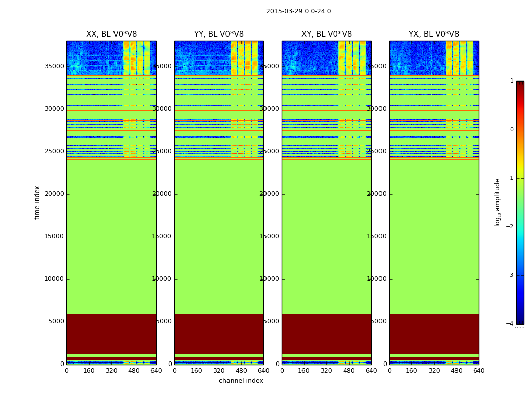The image size is (532, 405).
Task: Click the large green region in XY plot
Action: pyautogui.click(x=326, y=236)
